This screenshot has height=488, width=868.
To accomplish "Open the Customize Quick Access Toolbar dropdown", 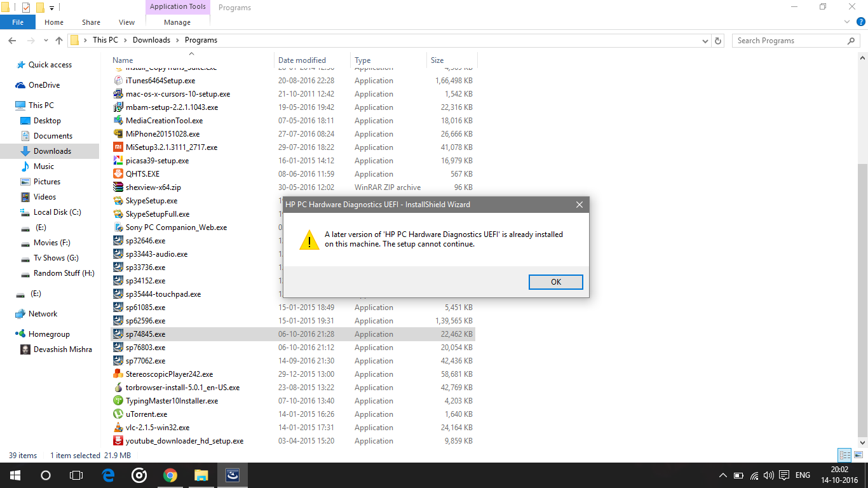I will click(52, 8).
